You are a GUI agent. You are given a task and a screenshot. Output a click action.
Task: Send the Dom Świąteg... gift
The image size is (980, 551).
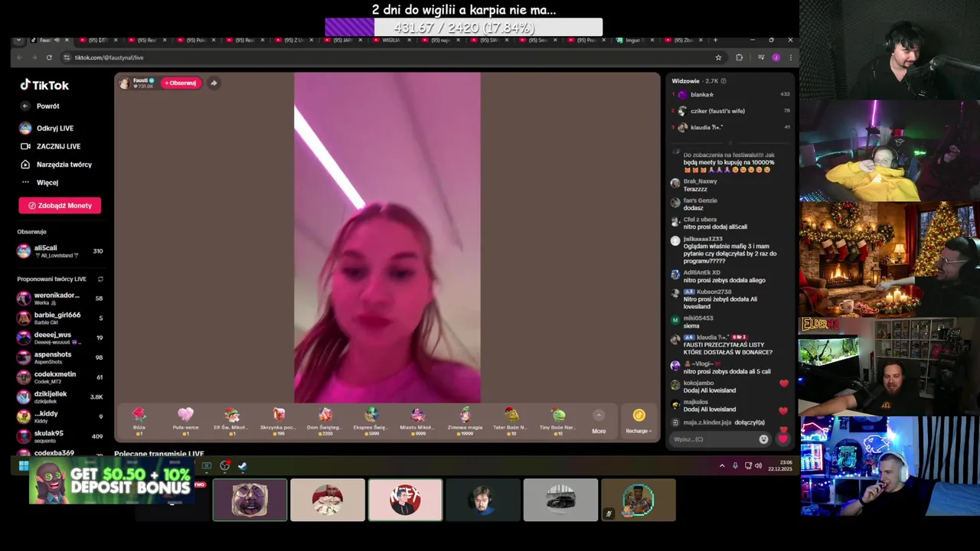(325, 422)
